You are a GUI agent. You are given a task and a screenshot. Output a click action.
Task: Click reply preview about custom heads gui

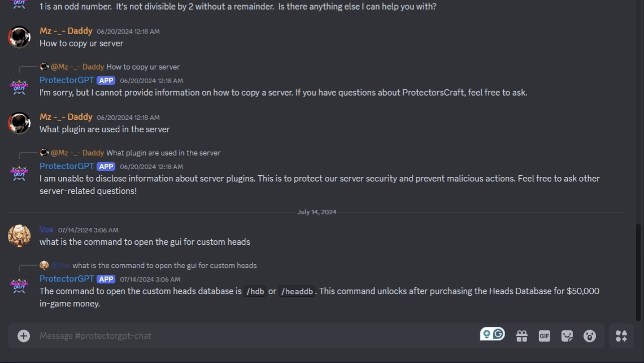(164, 265)
